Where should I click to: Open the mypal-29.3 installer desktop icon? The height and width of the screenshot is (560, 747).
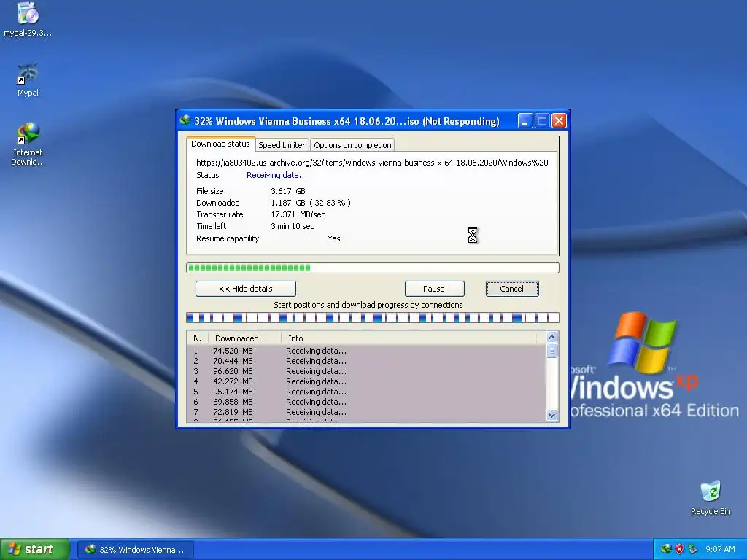point(28,19)
